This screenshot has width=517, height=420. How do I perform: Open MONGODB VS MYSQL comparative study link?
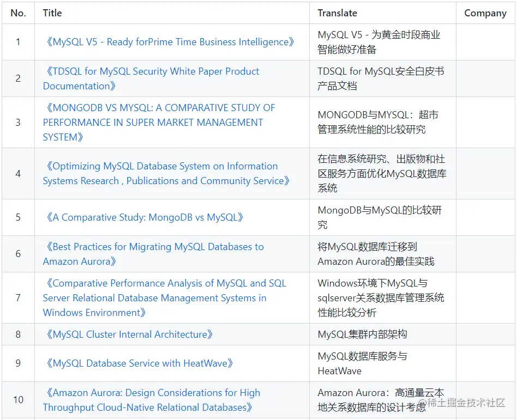(x=159, y=122)
